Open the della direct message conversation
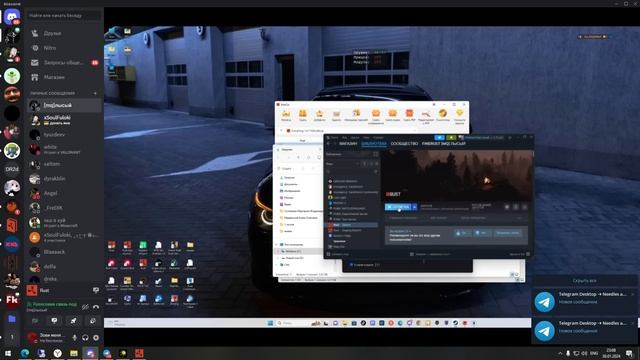Screen dimensions: 640x360 (64, 267)
